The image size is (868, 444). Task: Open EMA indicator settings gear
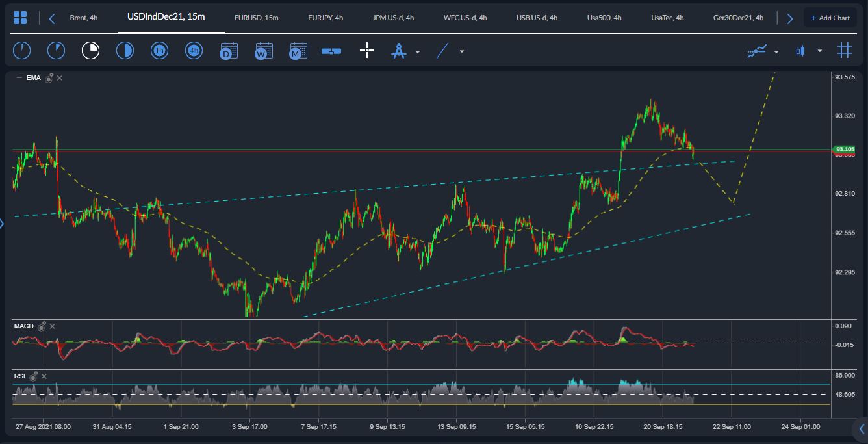point(49,77)
